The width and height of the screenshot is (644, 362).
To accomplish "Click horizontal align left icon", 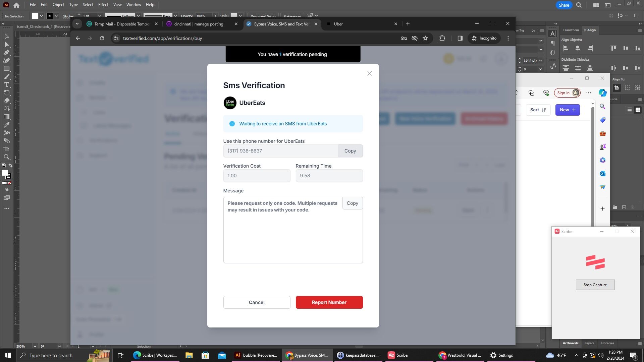I will [566, 48].
